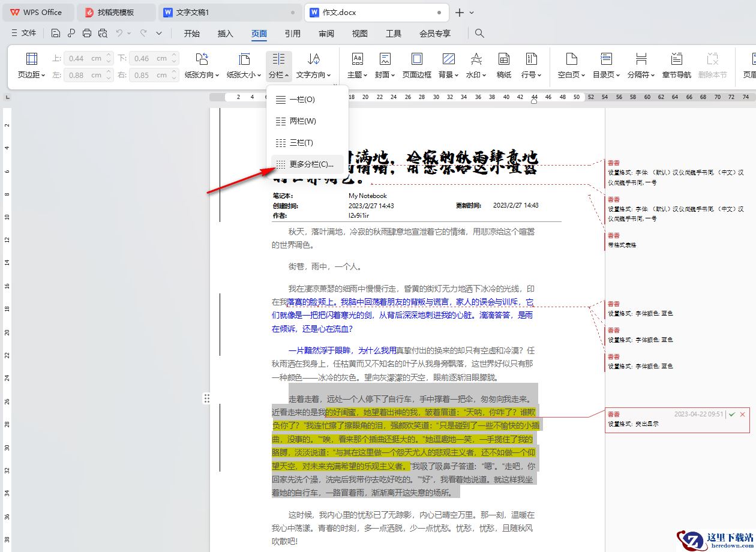This screenshot has height=552, width=756.
Task: Open the quick access toolbar customize chevron
Action: pyautogui.click(x=159, y=33)
